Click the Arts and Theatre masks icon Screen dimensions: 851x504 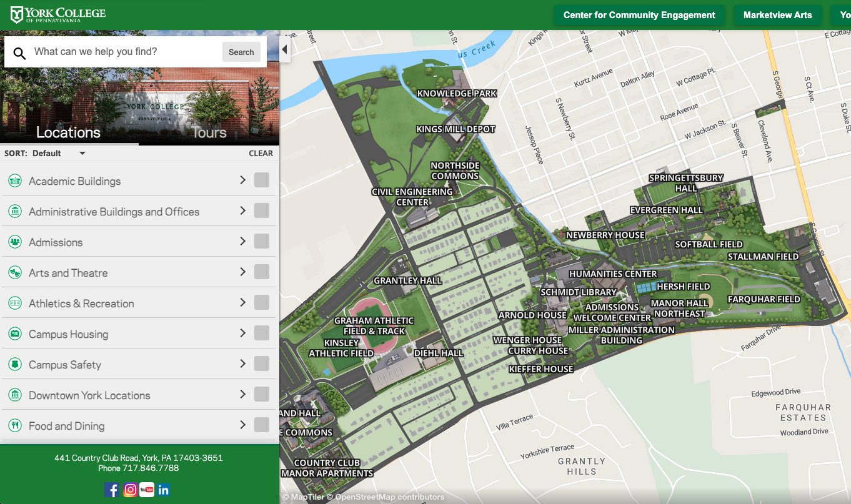[15, 273]
